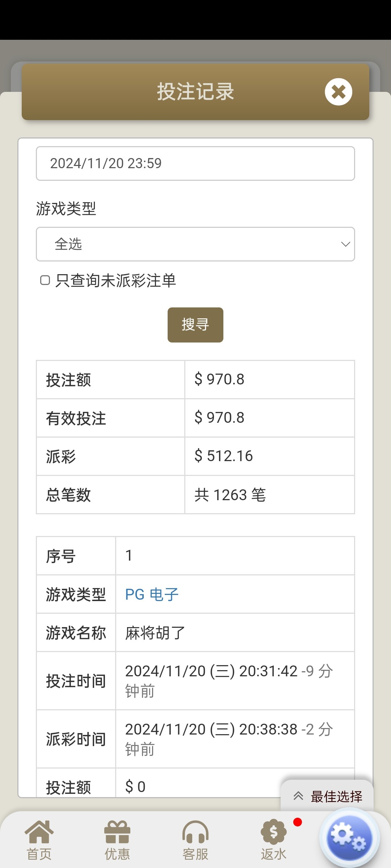Switch to the 客服 tab label

[195, 854]
